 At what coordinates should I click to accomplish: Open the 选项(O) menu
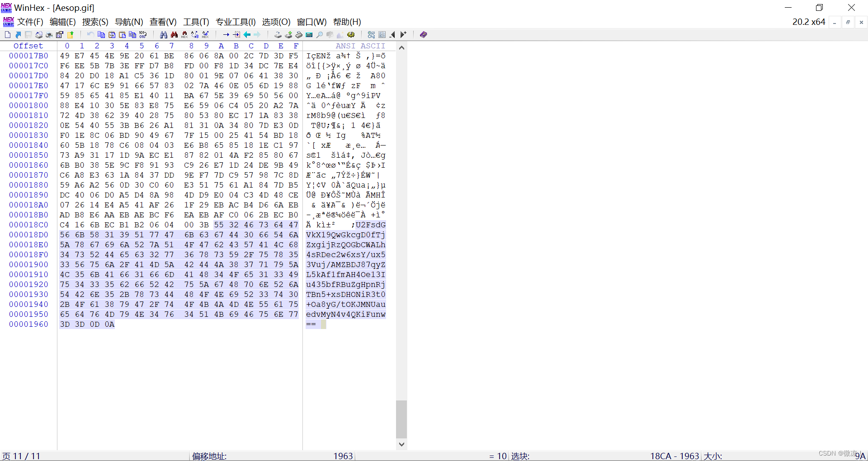pyautogui.click(x=276, y=22)
